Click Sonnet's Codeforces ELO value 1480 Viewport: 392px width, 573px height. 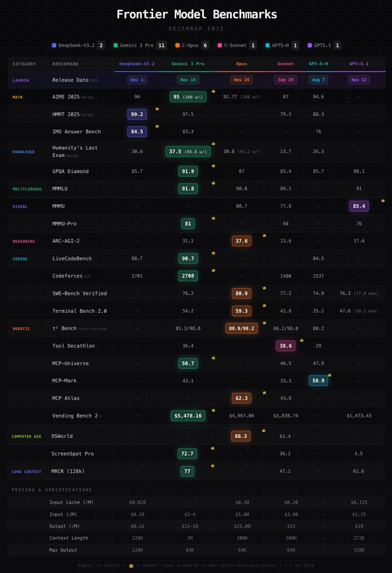(286, 276)
